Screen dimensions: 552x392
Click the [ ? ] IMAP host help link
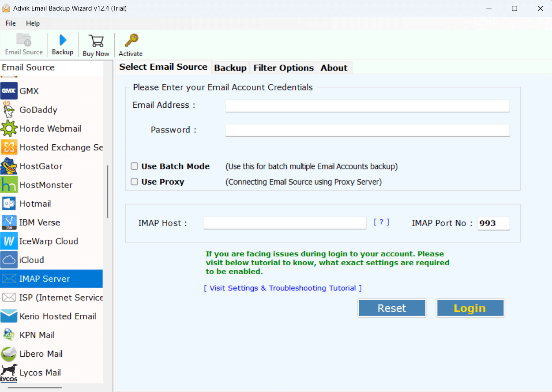tap(382, 222)
